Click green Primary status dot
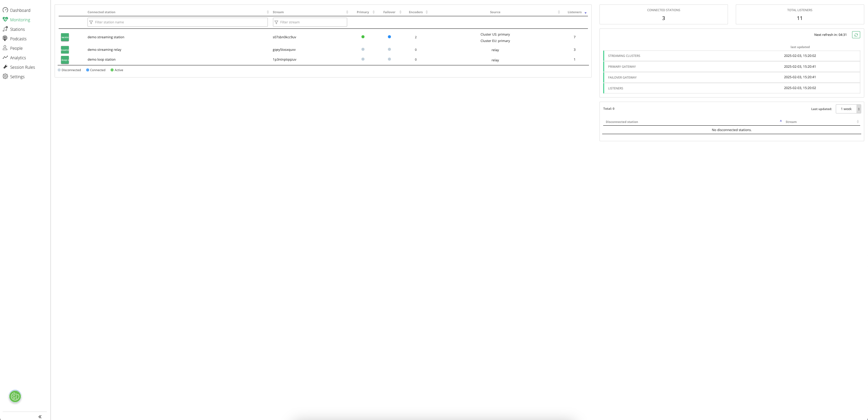 [363, 37]
